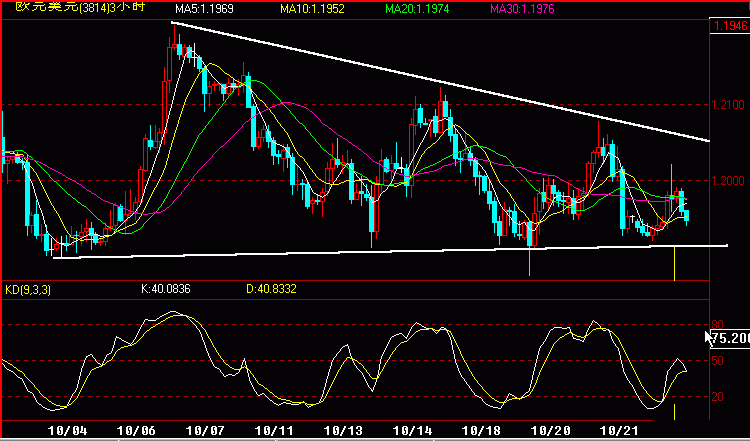750x441 pixels.
Task: Select the 10/14 date on time axis
Action: (x=412, y=430)
